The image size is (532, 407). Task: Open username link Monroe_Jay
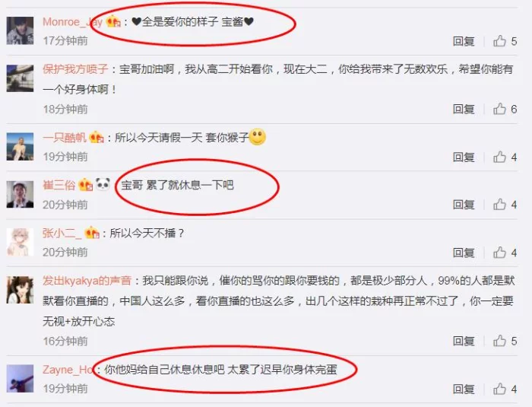tap(73, 22)
